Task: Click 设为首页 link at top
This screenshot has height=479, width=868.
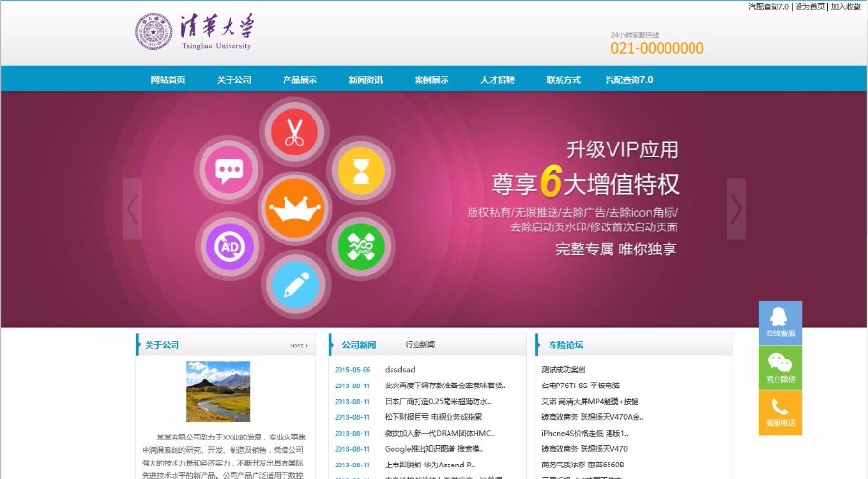Action: (x=810, y=6)
